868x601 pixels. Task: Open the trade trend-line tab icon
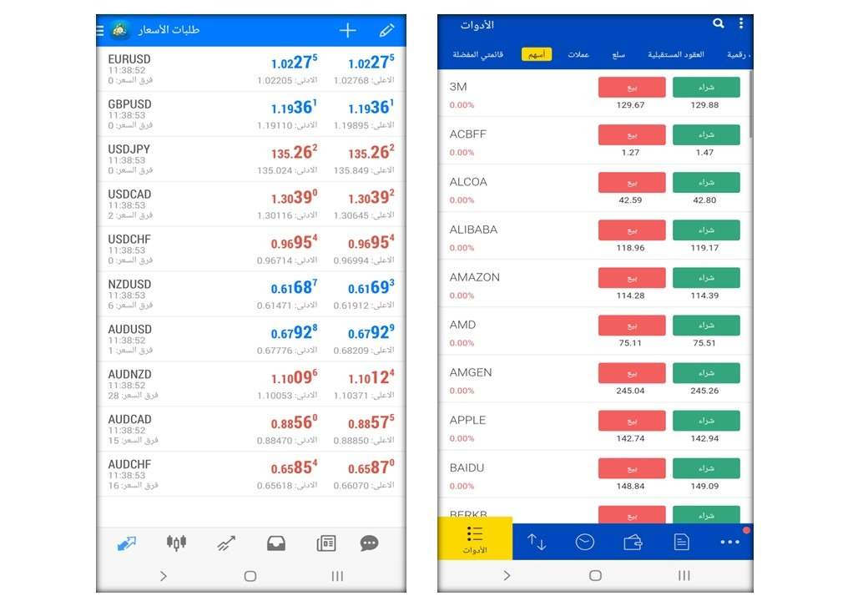pyautogui.click(x=226, y=543)
